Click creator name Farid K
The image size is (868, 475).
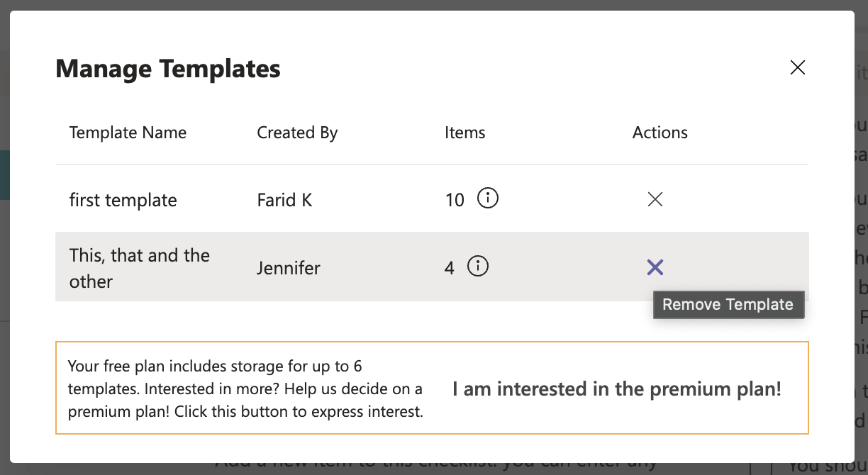click(284, 200)
